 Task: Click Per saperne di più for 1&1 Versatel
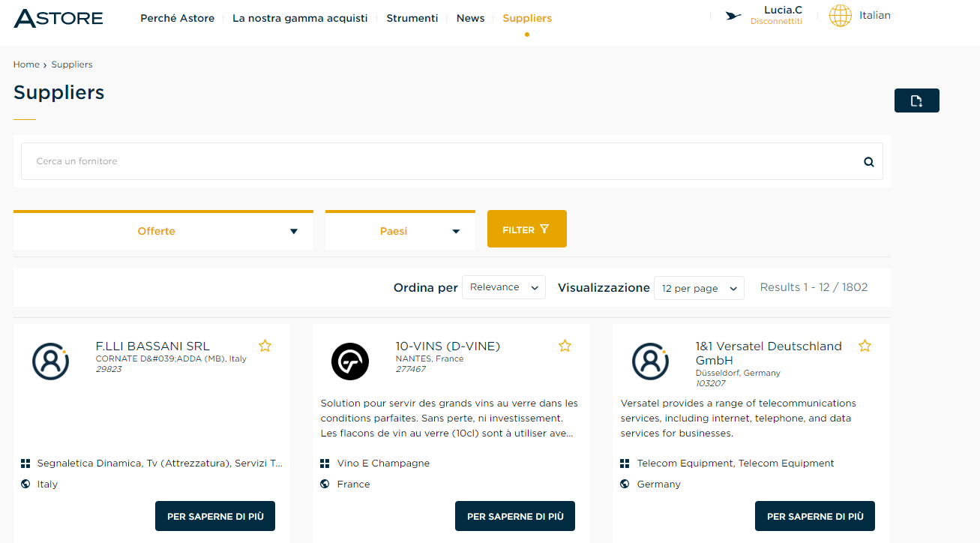click(815, 516)
